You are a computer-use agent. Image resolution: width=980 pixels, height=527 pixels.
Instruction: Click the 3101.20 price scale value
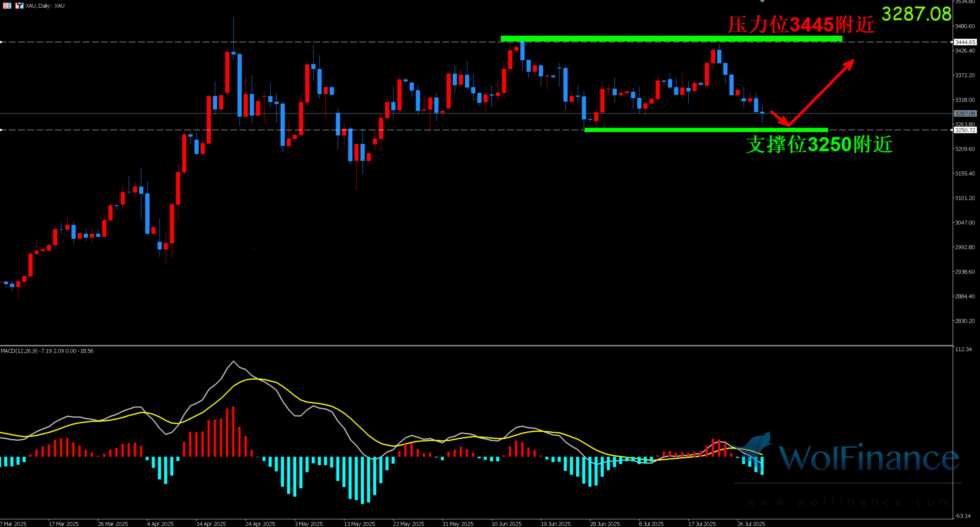pyautogui.click(x=965, y=198)
